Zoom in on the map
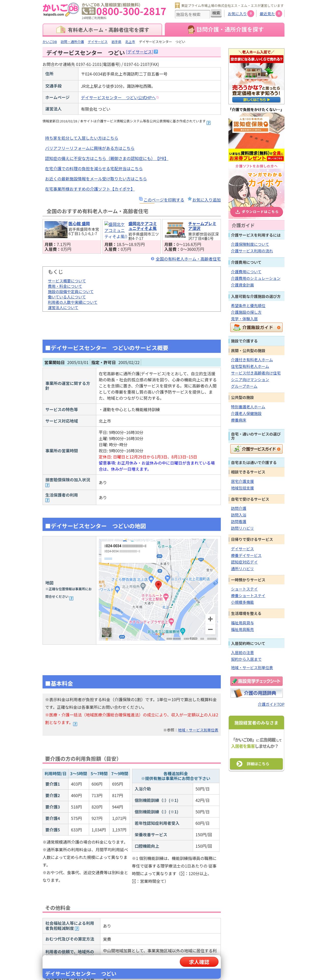327x980 pixels. pyautogui.click(x=210, y=619)
